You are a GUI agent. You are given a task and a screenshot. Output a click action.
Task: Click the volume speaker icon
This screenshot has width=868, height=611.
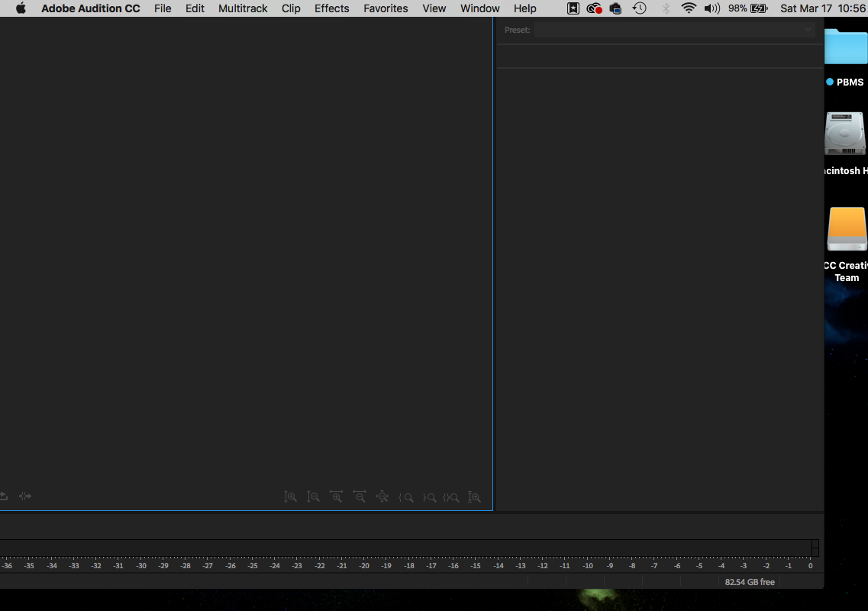pyautogui.click(x=712, y=8)
